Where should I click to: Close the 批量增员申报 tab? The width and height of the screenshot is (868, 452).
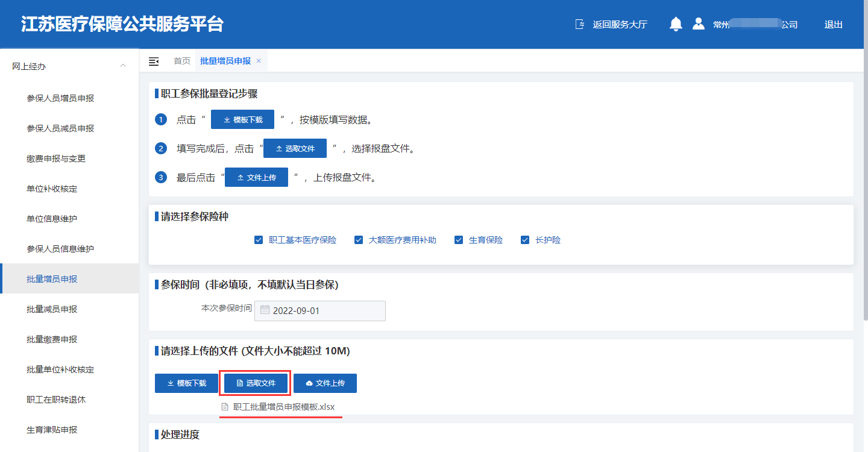pos(259,61)
